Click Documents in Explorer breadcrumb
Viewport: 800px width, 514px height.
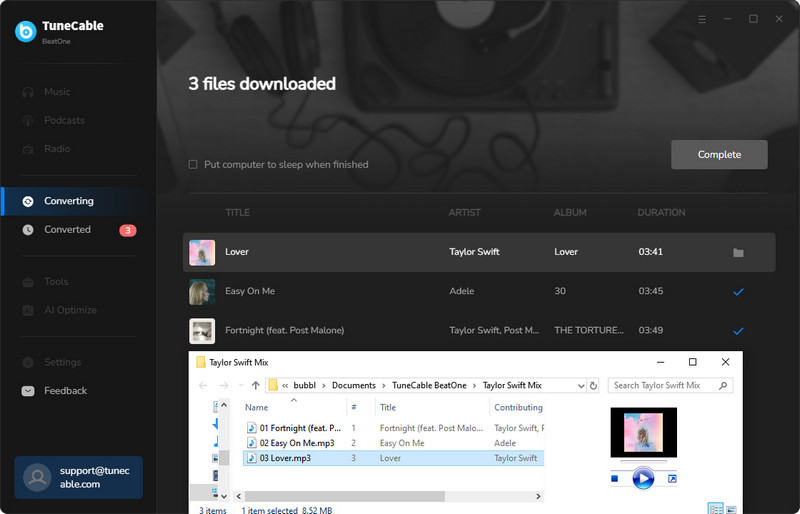354,385
